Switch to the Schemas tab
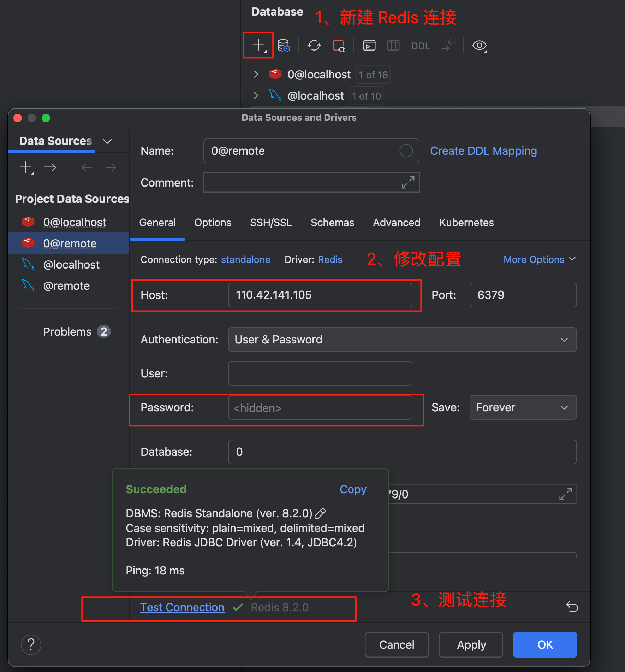 [332, 223]
